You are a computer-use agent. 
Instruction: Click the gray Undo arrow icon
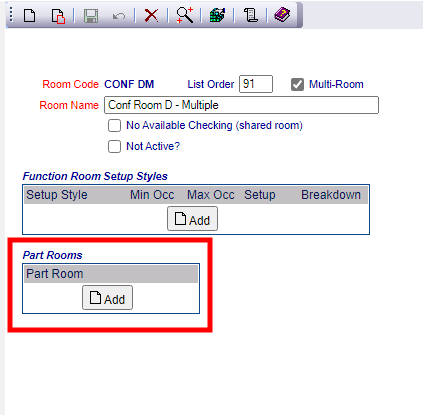coord(119,16)
